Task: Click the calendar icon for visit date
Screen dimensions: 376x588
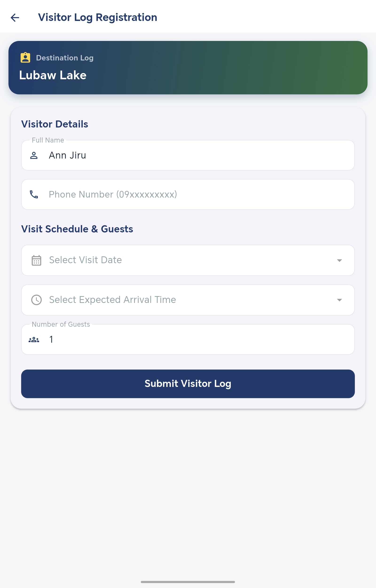Action: (36, 260)
